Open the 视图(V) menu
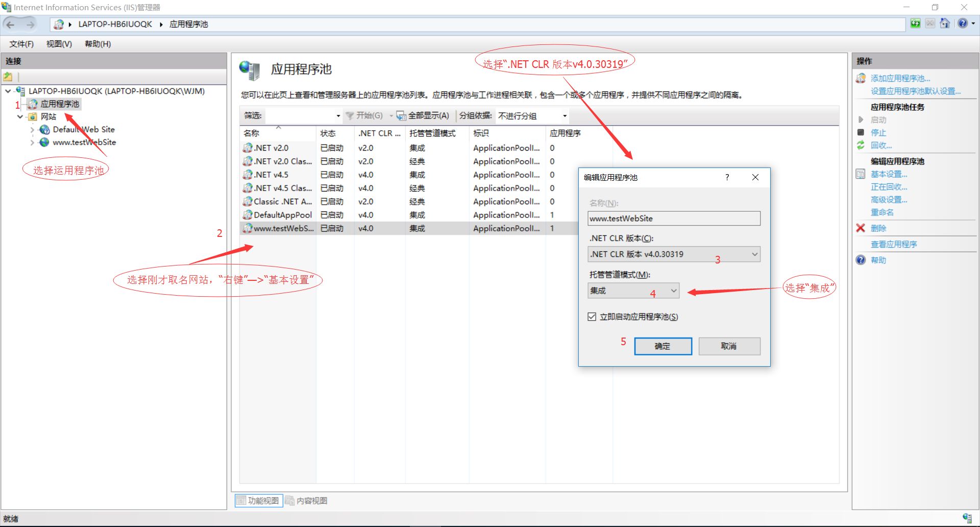This screenshot has width=980, height=527. (58, 44)
